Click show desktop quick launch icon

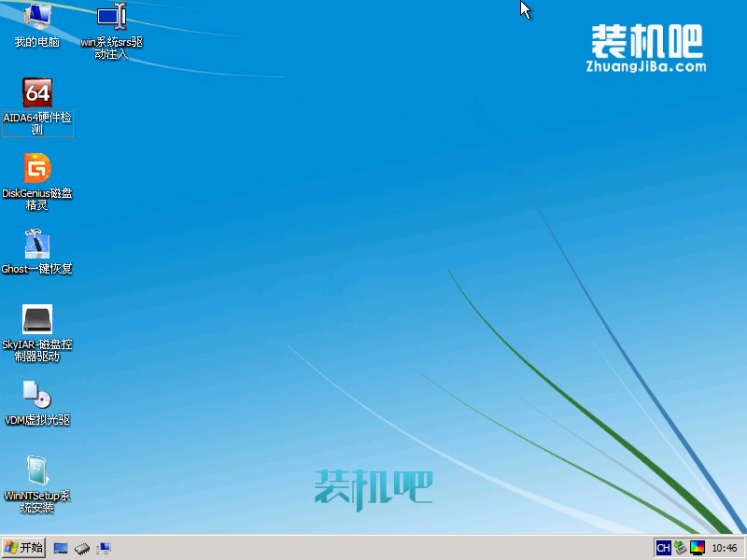coord(61,548)
